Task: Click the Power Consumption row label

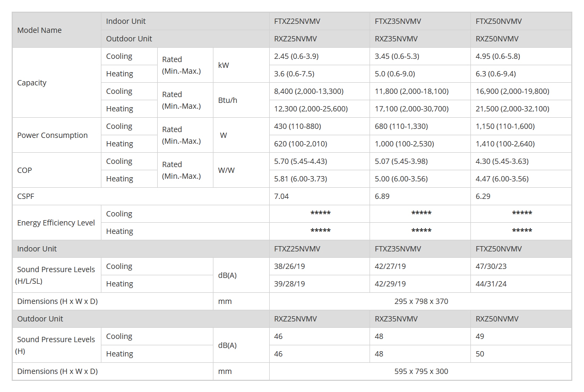Action: 52,135
